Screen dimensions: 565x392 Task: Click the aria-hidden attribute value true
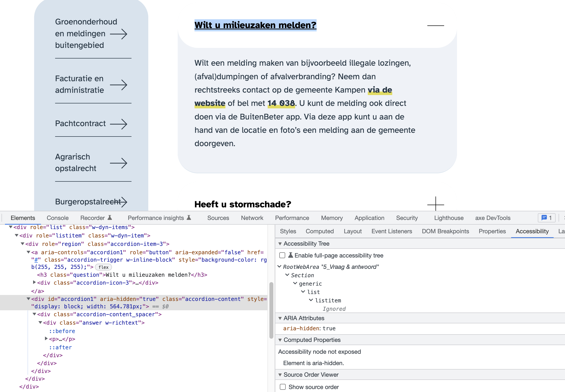[329, 328]
